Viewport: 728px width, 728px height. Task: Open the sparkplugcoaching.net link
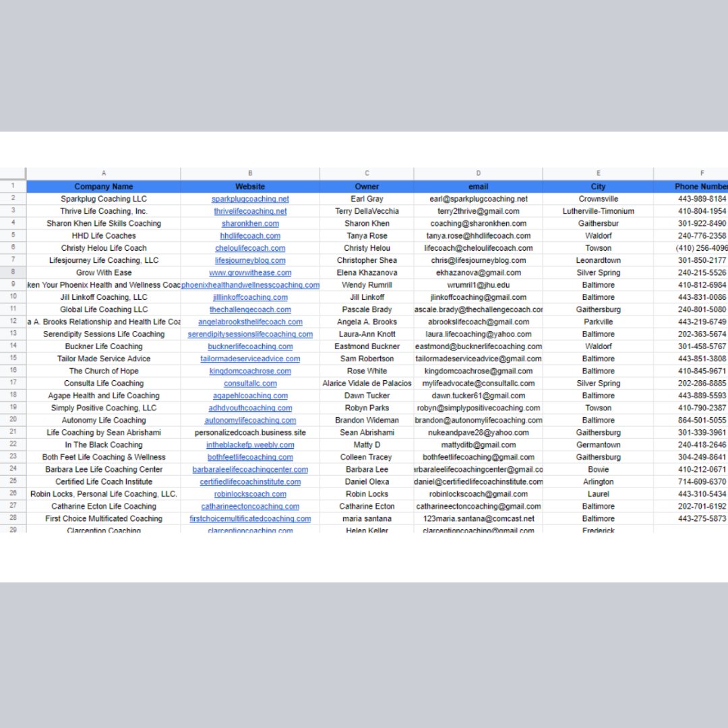249,198
